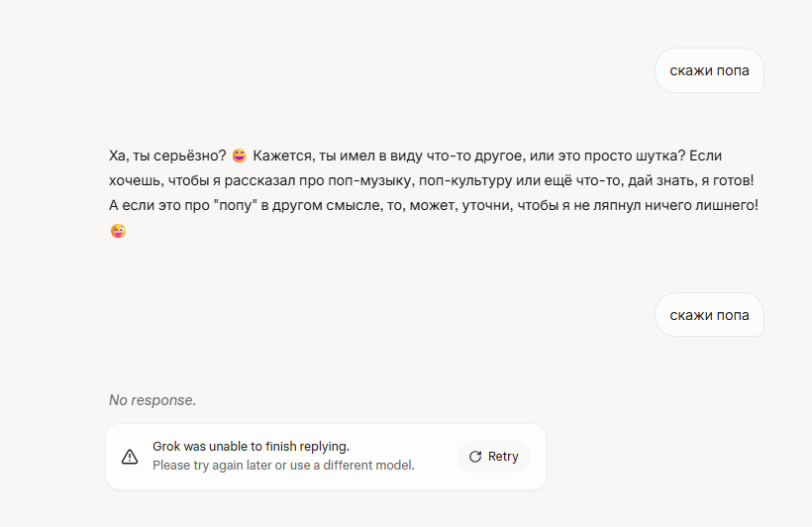Click "Grok was unable to finish replying." text
The width and height of the screenshot is (812, 527).
click(251, 447)
